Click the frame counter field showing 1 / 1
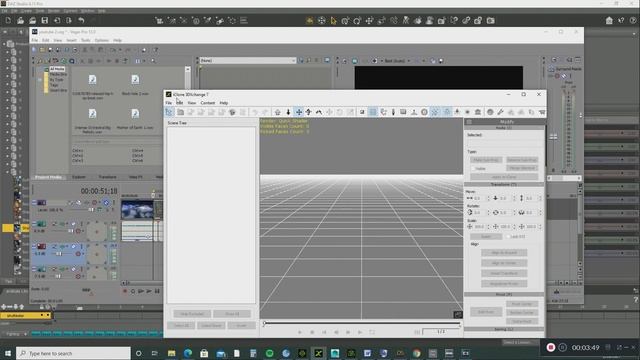640x360 pixels. [441, 332]
